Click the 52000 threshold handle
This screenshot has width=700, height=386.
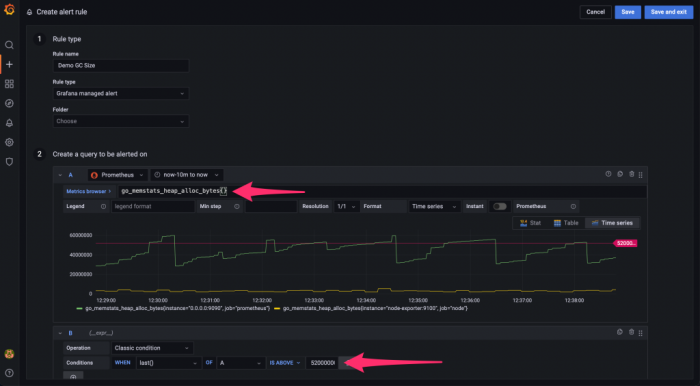[625, 243]
